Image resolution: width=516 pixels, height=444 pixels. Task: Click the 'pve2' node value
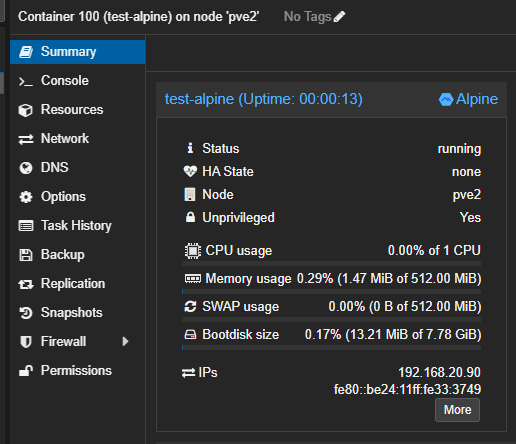click(467, 195)
